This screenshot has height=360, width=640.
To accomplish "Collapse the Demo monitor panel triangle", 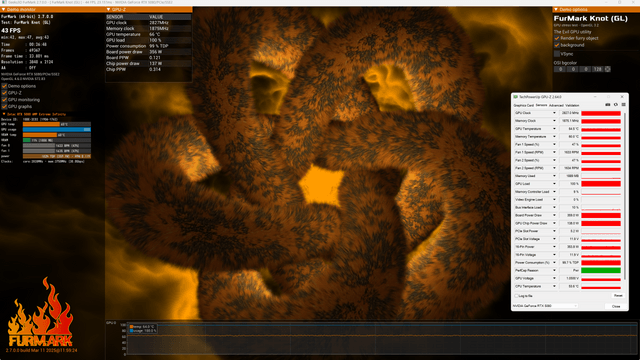I will coord(4,9).
